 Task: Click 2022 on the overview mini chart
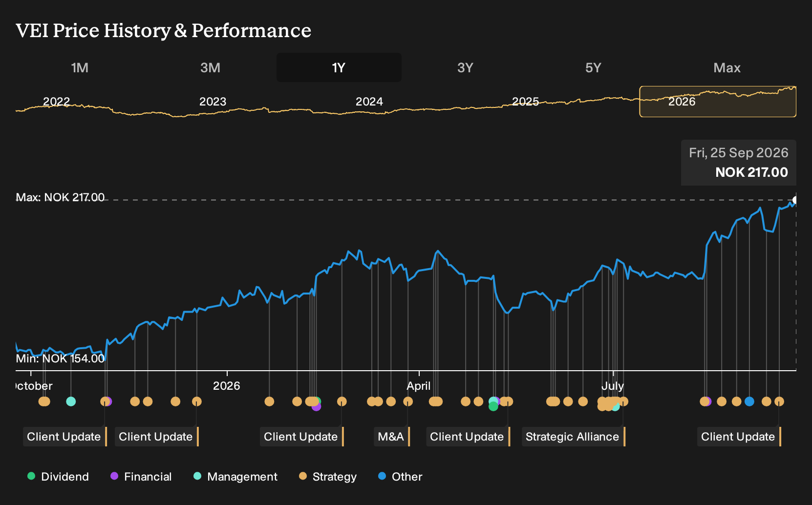coord(57,102)
